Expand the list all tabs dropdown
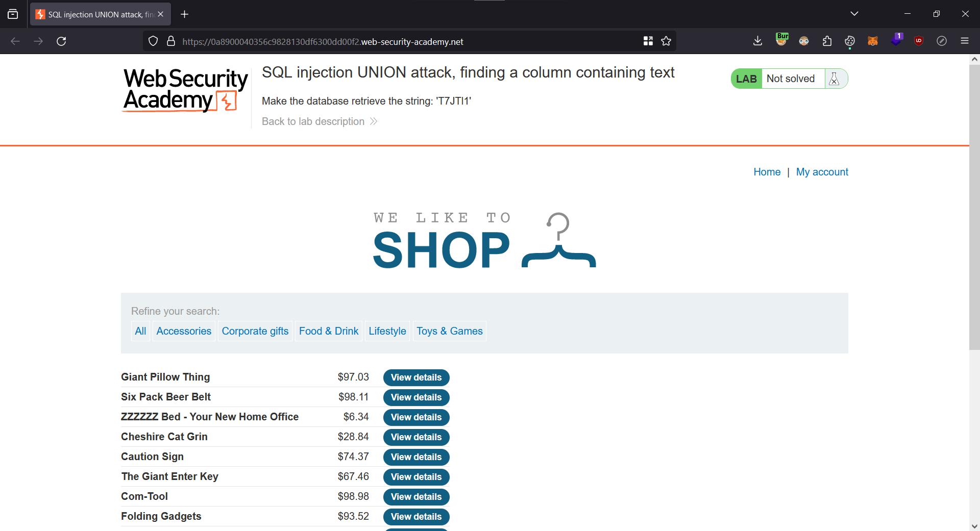980x531 pixels. (854, 14)
